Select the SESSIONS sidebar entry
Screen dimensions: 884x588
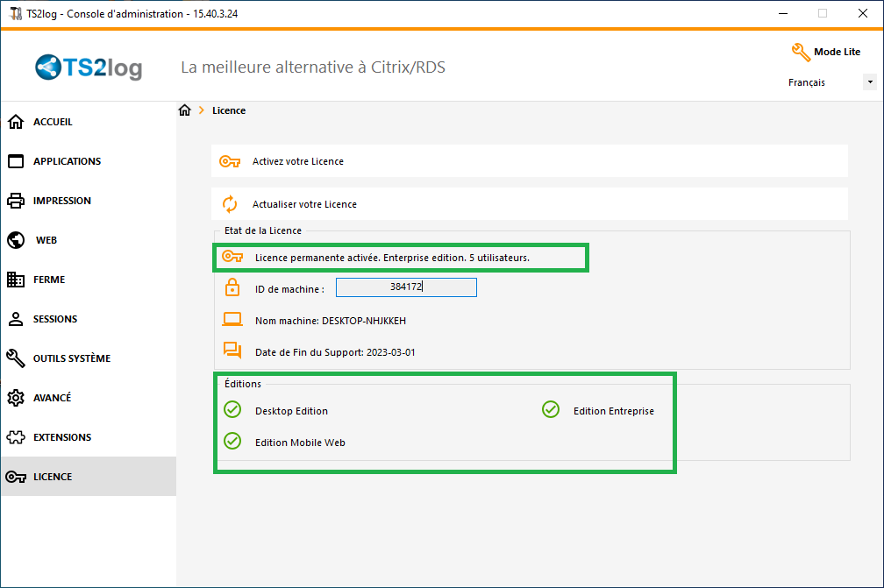click(x=89, y=319)
